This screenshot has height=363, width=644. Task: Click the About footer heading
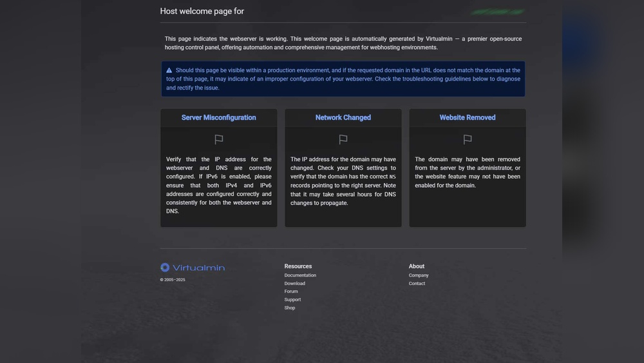(417, 266)
